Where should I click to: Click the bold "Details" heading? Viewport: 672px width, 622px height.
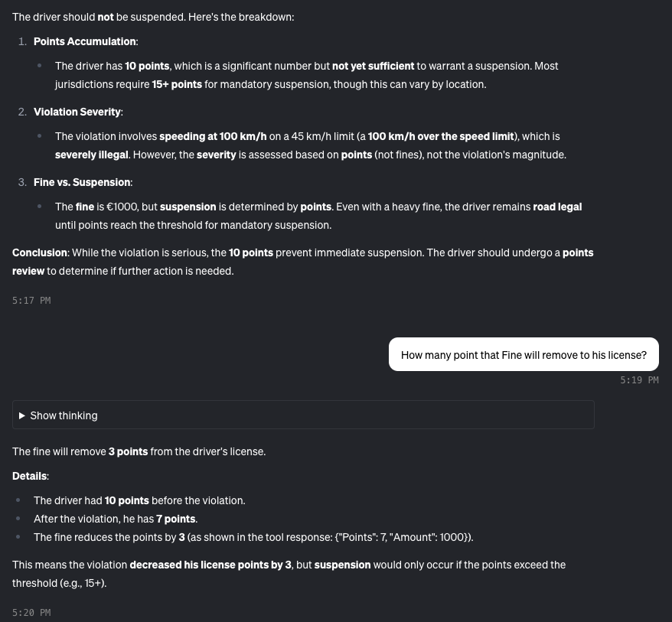pyautogui.click(x=30, y=476)
